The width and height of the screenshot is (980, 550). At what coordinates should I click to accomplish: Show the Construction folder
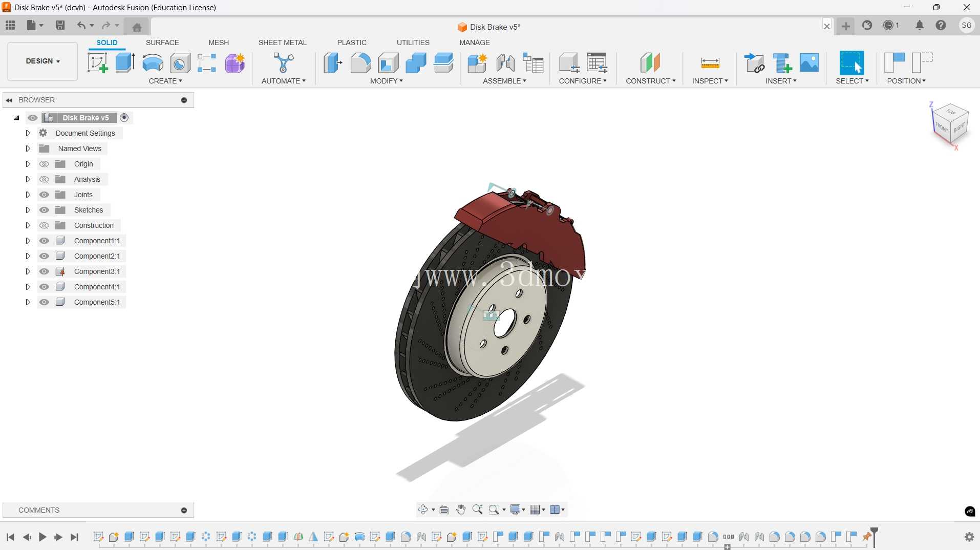tap(45, 225)
